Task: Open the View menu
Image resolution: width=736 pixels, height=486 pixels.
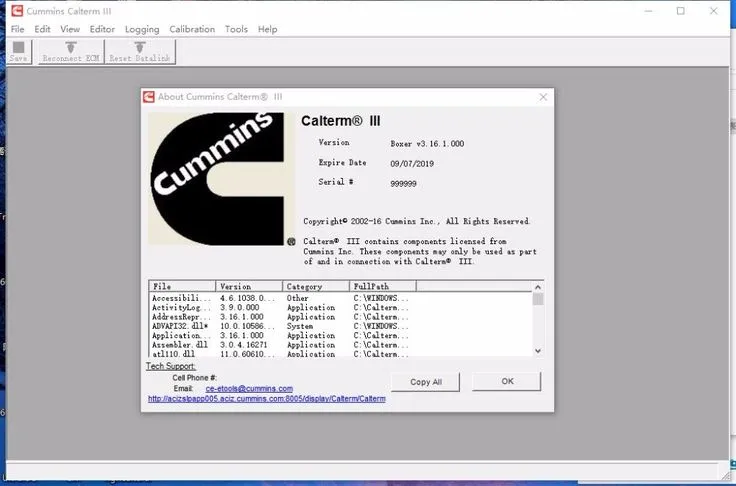Action: [70, 29]
